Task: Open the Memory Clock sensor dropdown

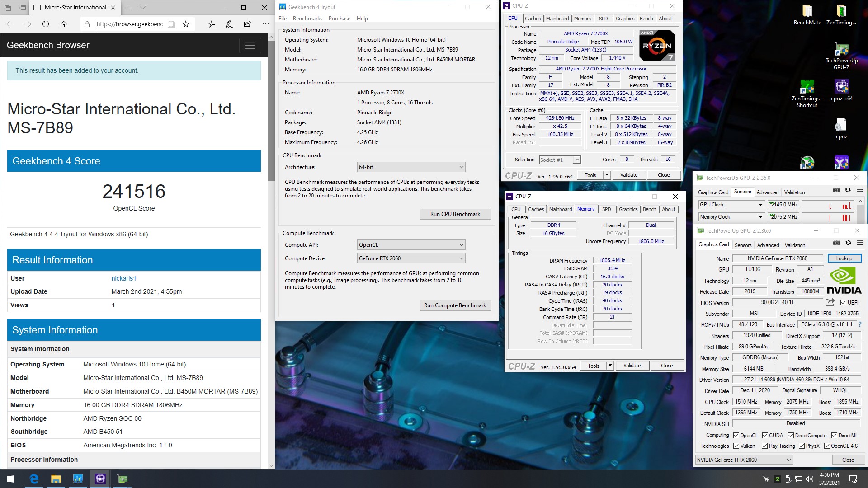Action: click(x=731, y=217)
